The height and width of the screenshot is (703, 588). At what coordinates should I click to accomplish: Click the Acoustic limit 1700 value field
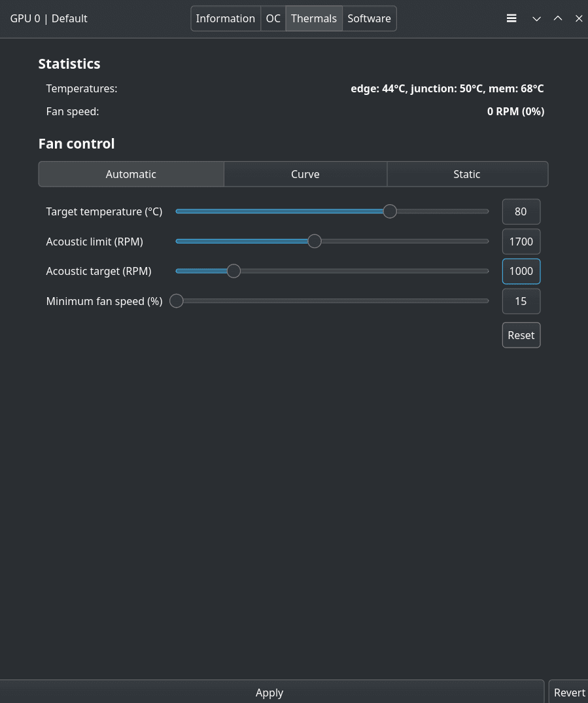[x=521, y=242]
